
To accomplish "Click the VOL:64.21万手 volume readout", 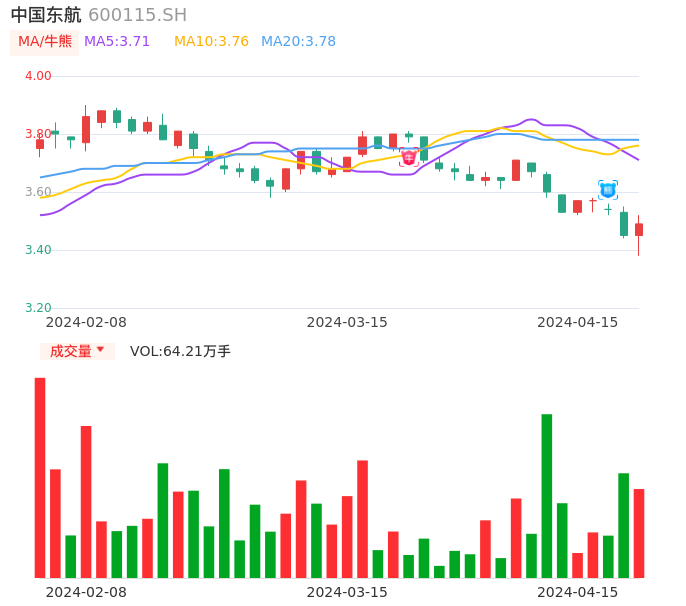I will tap(180, 351).
